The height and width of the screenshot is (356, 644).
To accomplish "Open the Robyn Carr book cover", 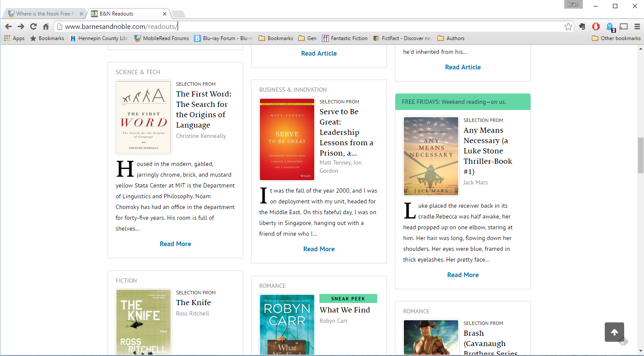I will click(287, 325).
